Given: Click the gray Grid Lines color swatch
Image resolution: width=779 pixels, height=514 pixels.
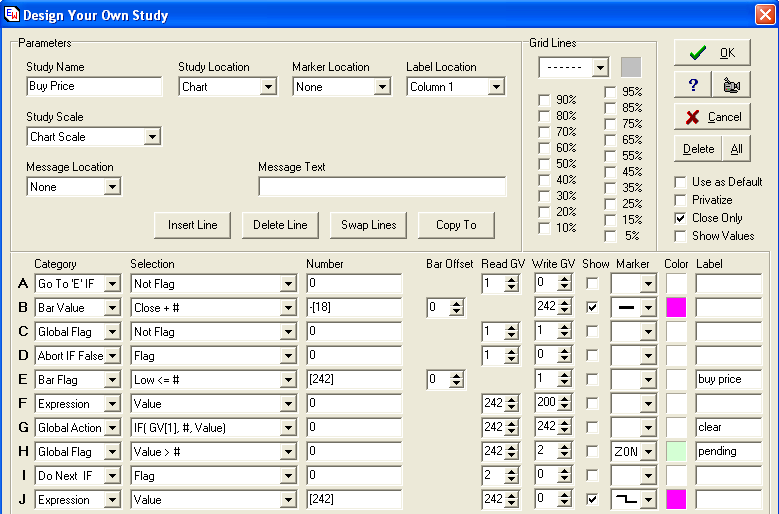Looking at the screenshot, I should pyautogui.click(x=630, y=67).
